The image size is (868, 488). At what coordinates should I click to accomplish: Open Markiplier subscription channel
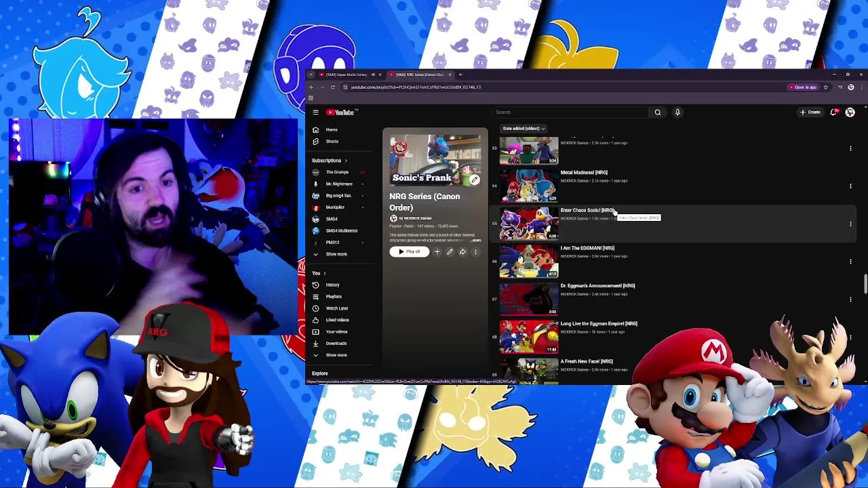[335, 207]
